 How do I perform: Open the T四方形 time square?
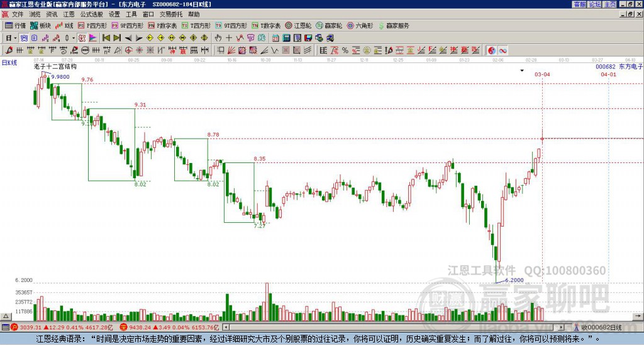click(x=196, y=25)
